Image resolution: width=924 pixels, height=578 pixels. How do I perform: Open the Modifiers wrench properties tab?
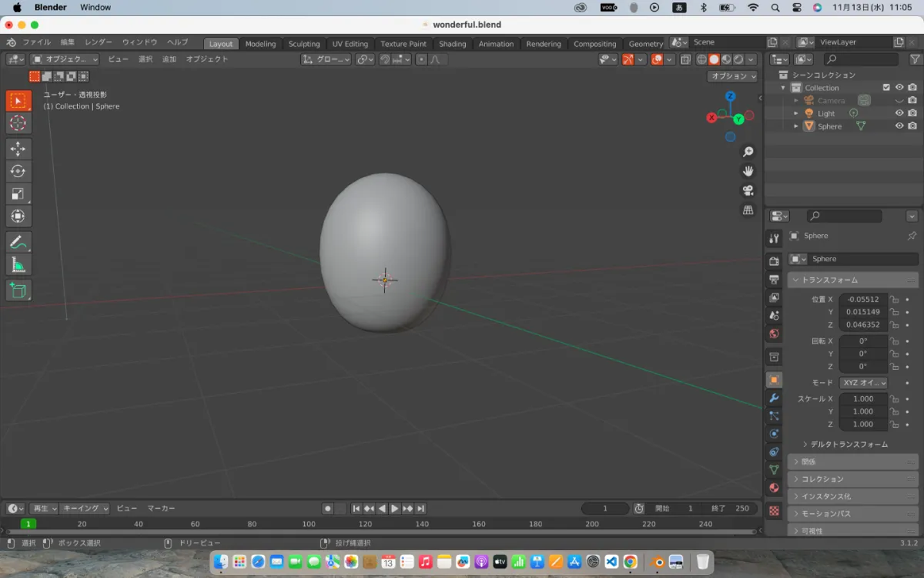774,398
